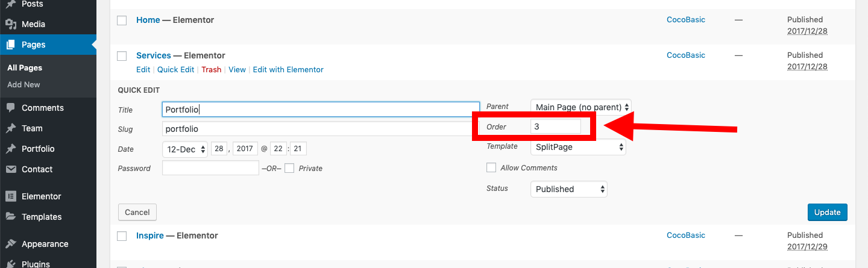868x268 pixels.
Task: Open the Parent page dropdown
Action: [580, 107]
